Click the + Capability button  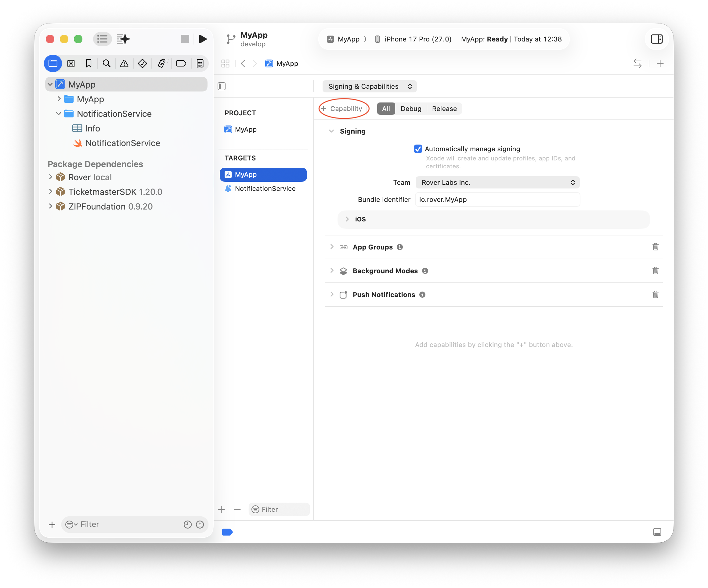click(x=341, y=109)
